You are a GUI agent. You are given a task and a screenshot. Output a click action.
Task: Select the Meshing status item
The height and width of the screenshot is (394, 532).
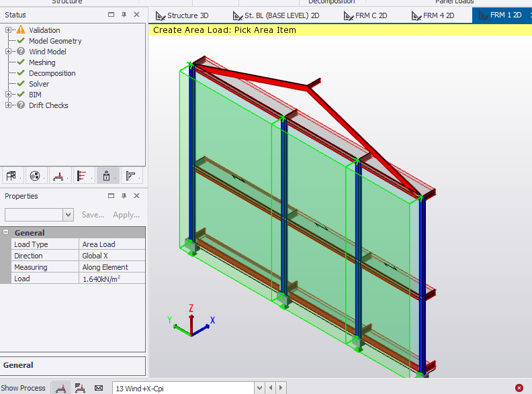(42, 62)
